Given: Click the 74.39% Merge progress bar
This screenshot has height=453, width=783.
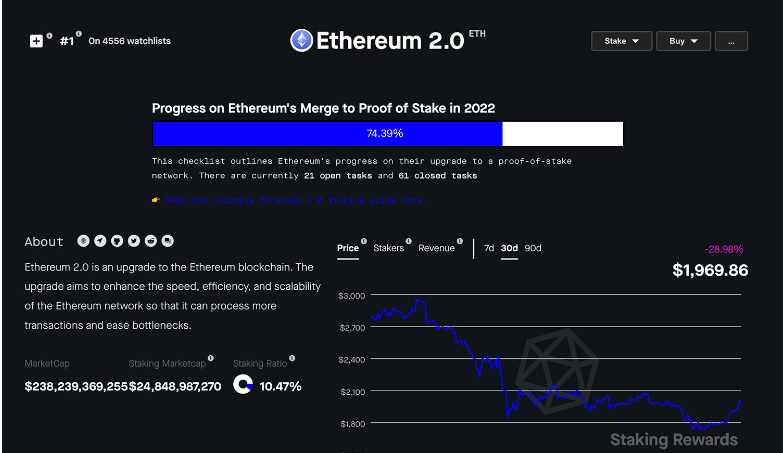Looking at the screenshot, I should [387, 134].
